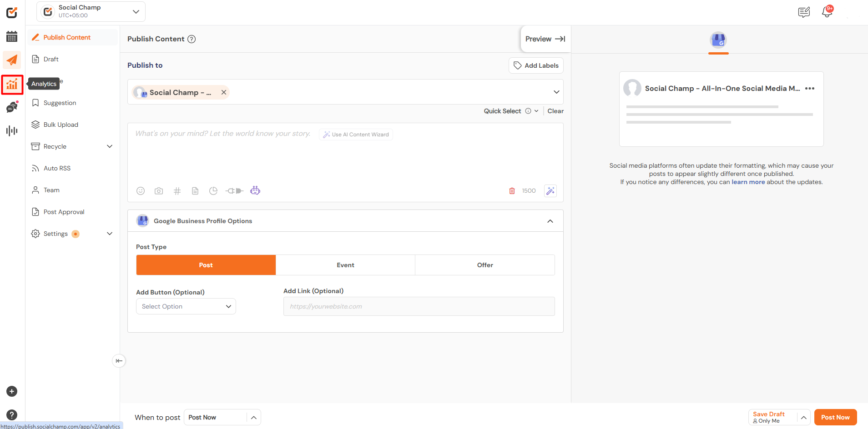Click the orange Post Now button

click(x=835, y=418)
